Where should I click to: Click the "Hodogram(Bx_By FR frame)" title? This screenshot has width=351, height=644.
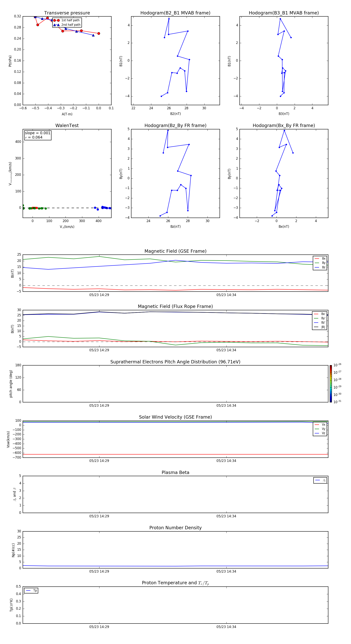(284, 125)
